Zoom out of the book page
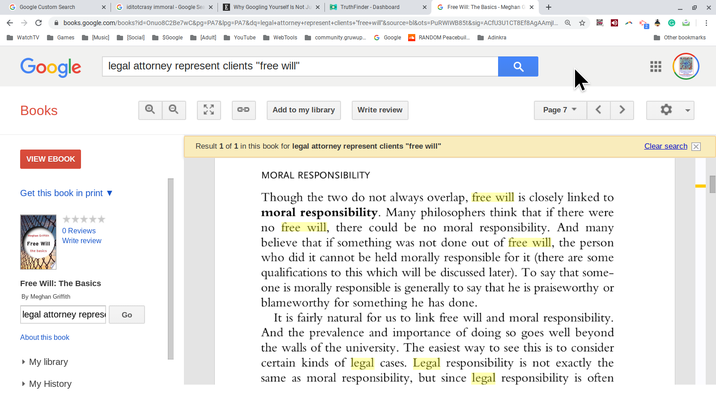The image size is (716, 403). point(174,110)
